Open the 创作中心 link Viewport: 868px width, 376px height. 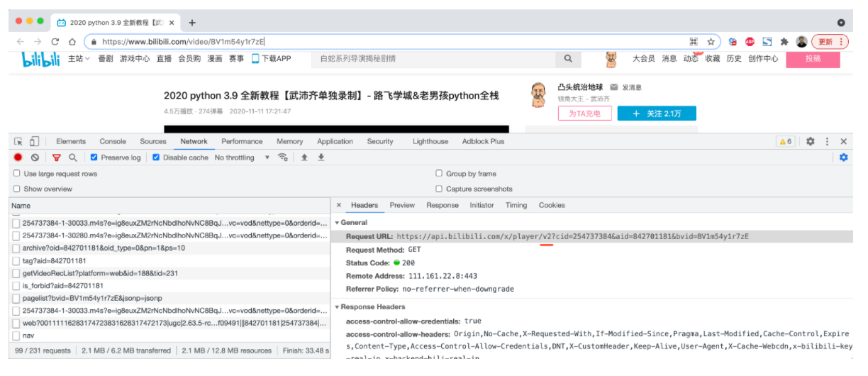point(763,59)
